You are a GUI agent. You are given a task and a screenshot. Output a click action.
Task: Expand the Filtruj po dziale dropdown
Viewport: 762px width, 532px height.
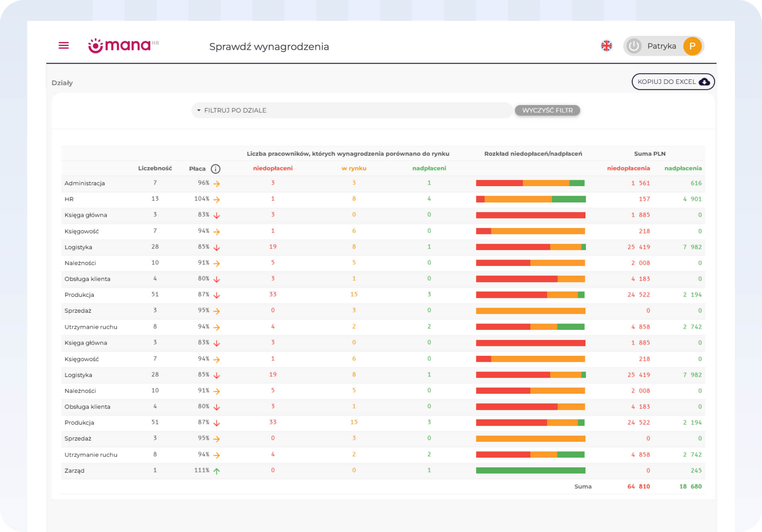tap(351, 110)
